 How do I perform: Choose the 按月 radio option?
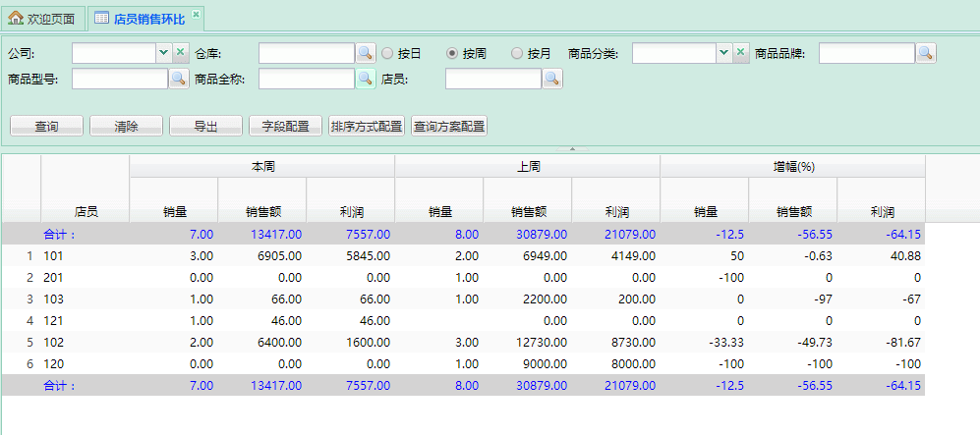[x=517, y=53]
